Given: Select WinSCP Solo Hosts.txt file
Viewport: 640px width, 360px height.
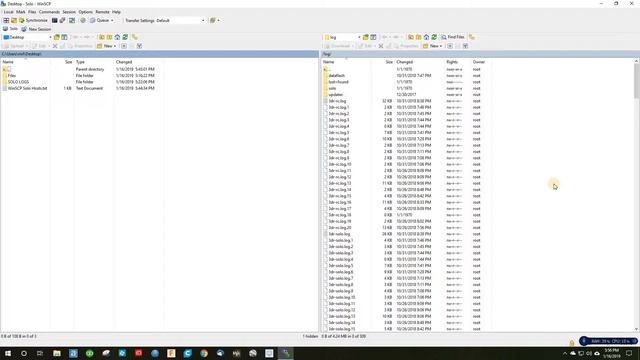Looking at the screenshot, I should pos(27,88).
